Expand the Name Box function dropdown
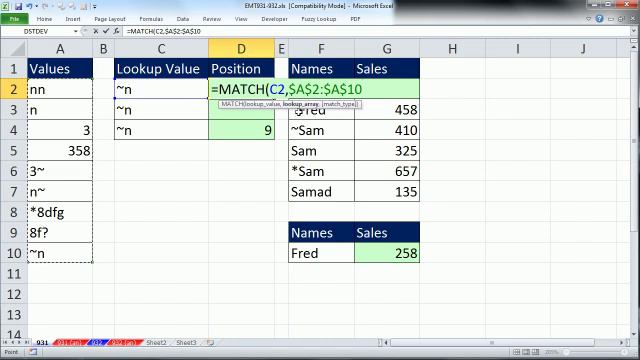Screen dimensions: 640x360 [x=76, y=31]
